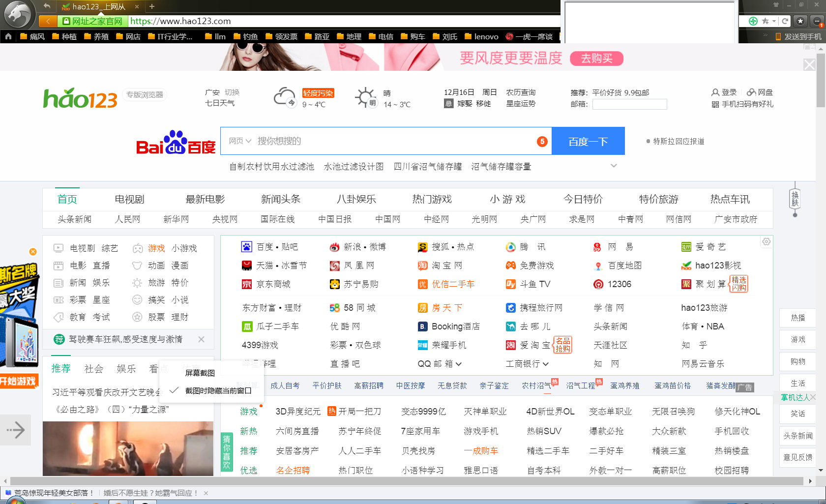Click the home icon in bookmarks bar
The height and width of the screenshot is (504, 826).
[8, 36]
